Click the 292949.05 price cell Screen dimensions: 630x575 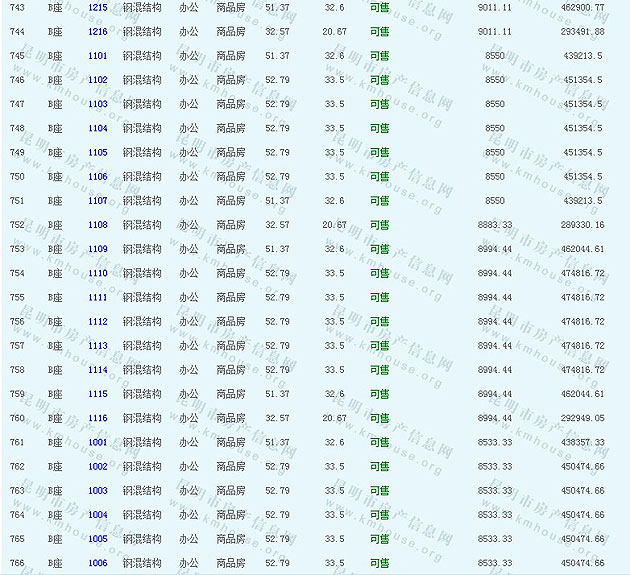click(582, 418)
